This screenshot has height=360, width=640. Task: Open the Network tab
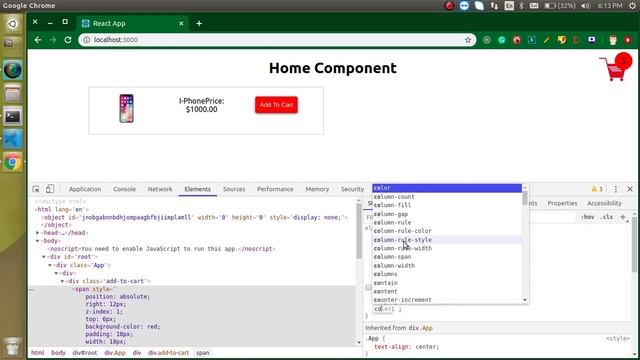point(160,189)
